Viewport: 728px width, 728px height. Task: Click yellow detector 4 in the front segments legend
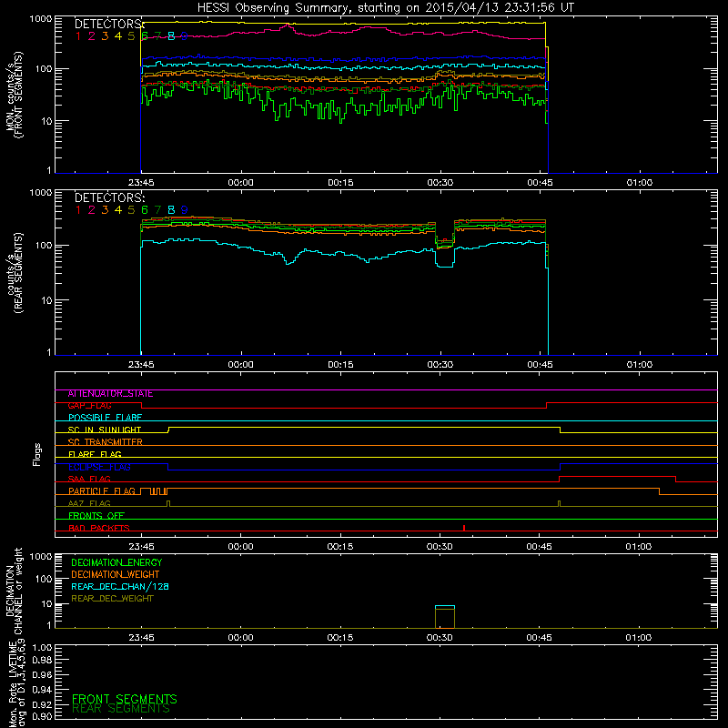point(118,35)
